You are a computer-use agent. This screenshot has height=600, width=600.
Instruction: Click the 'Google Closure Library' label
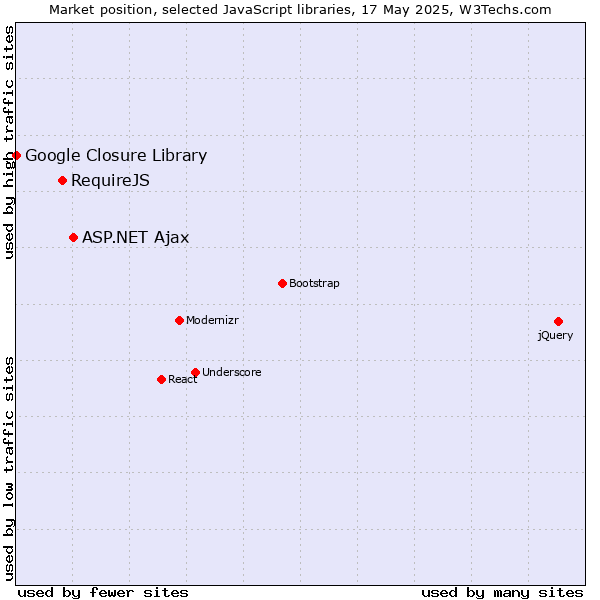116,156
